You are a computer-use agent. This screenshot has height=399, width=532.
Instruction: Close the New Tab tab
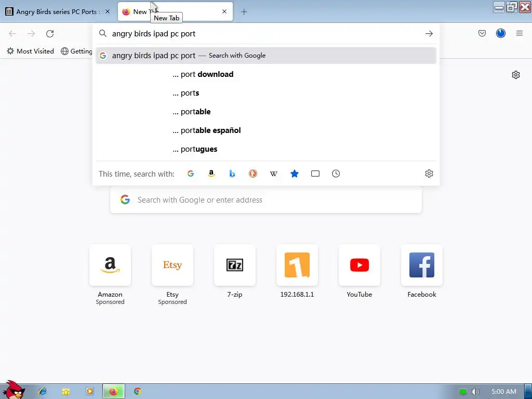224,11
